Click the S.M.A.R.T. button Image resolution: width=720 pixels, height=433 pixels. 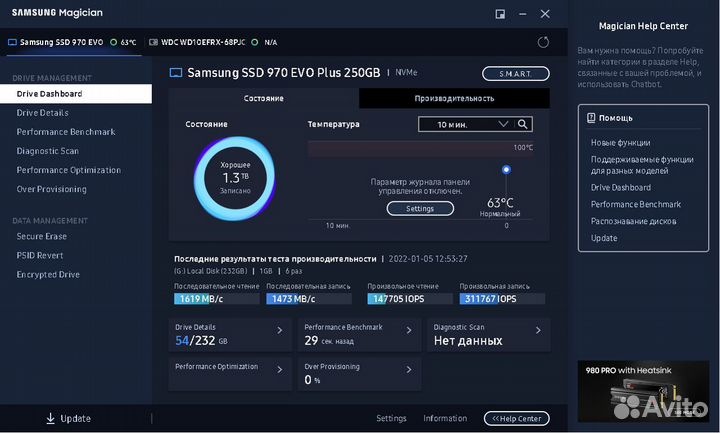(516, 73)
